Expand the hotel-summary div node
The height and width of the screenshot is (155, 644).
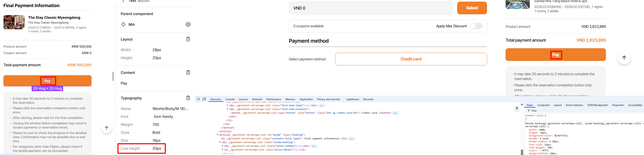click(223, 146)
